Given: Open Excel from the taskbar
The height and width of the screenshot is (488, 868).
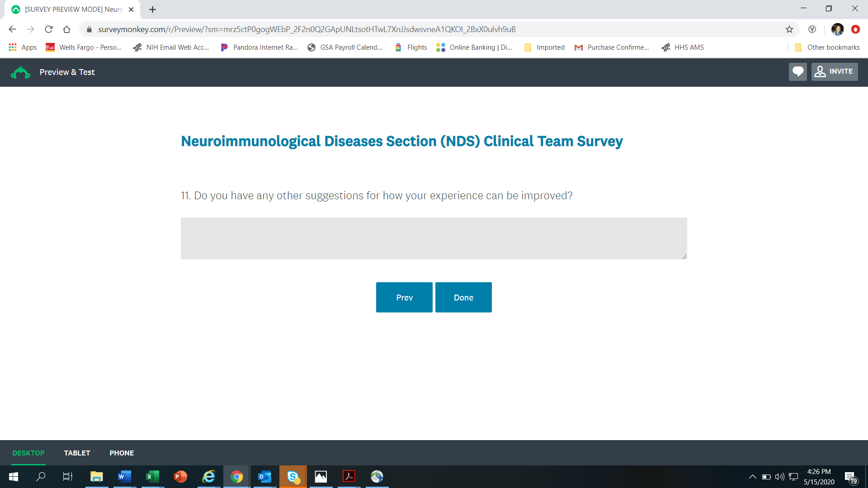Looking at the screenshot, I should (x=153, y=477).
